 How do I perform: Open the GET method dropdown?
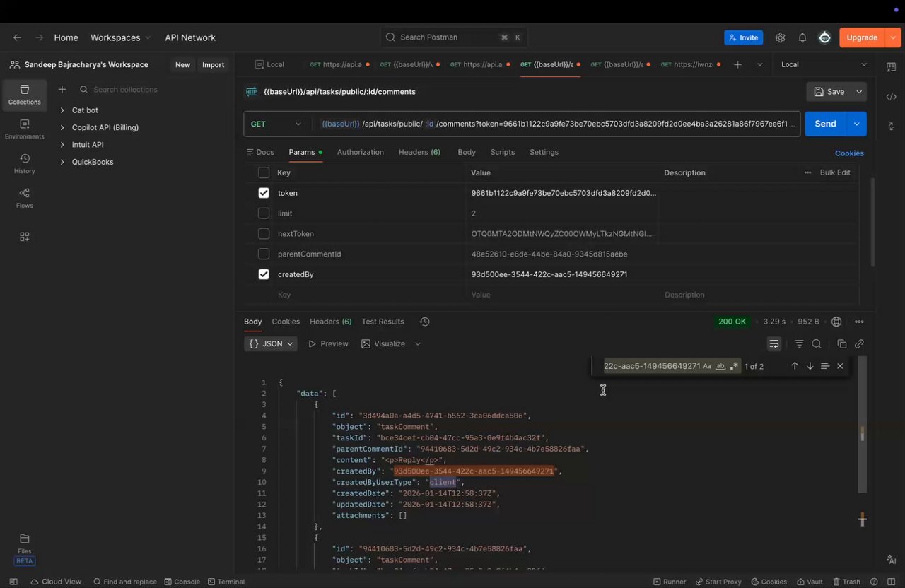276,124
